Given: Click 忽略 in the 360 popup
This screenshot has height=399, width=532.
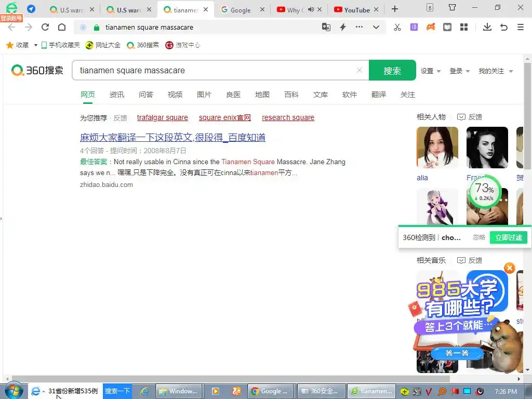Looking at the screenshot, I should [x=479, y=237].
